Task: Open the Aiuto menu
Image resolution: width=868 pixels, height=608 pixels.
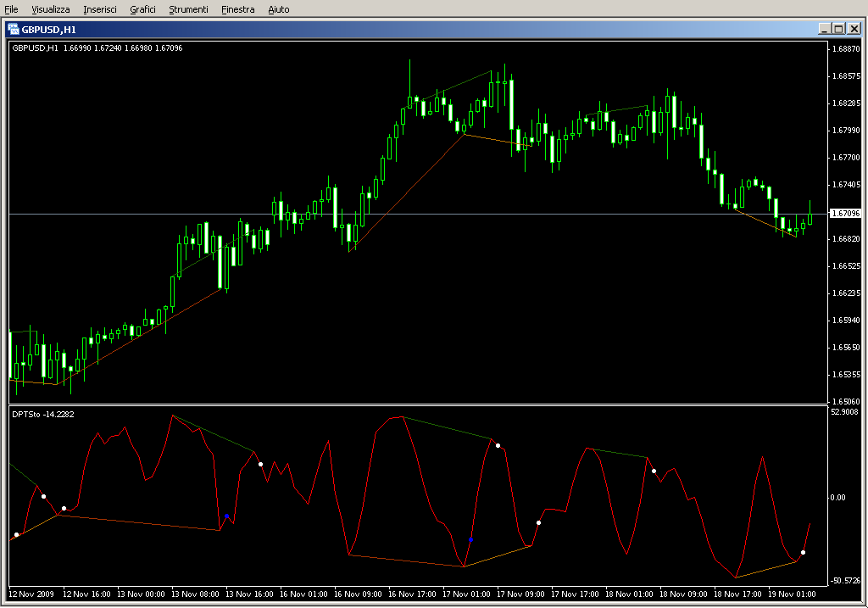Action: pyautogui.click(x=279, y=9)
